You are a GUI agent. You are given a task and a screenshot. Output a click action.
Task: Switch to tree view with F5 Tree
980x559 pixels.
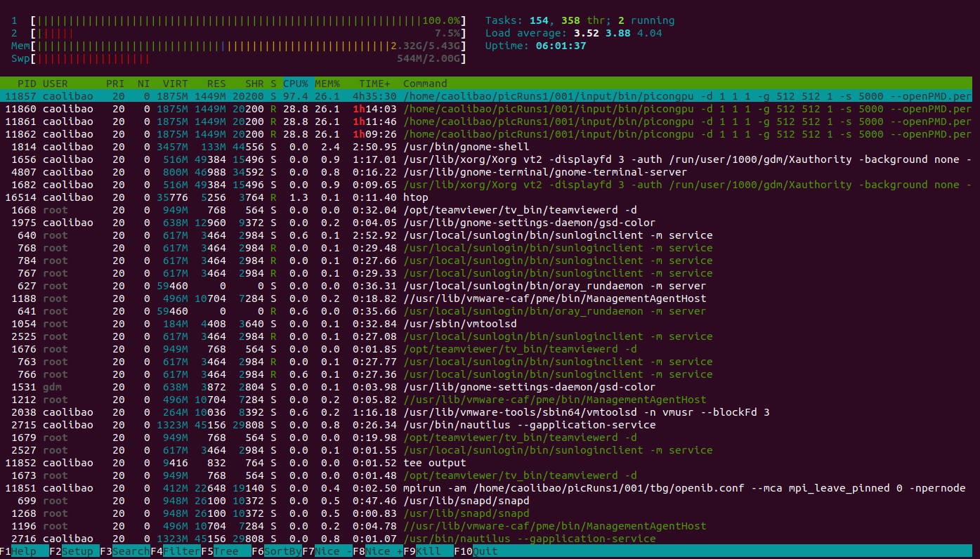(x=226, y=551)
